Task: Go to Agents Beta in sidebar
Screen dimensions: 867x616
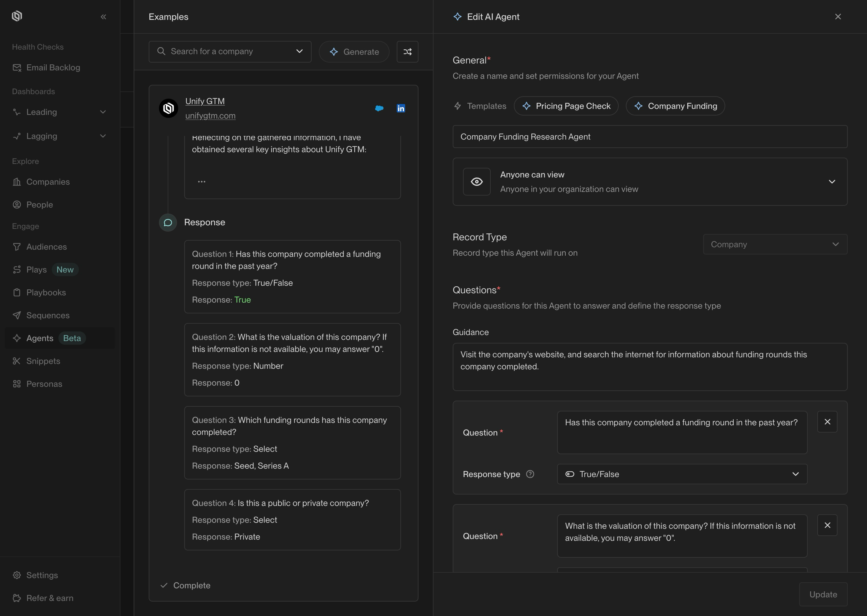Action: pos(40,338)
